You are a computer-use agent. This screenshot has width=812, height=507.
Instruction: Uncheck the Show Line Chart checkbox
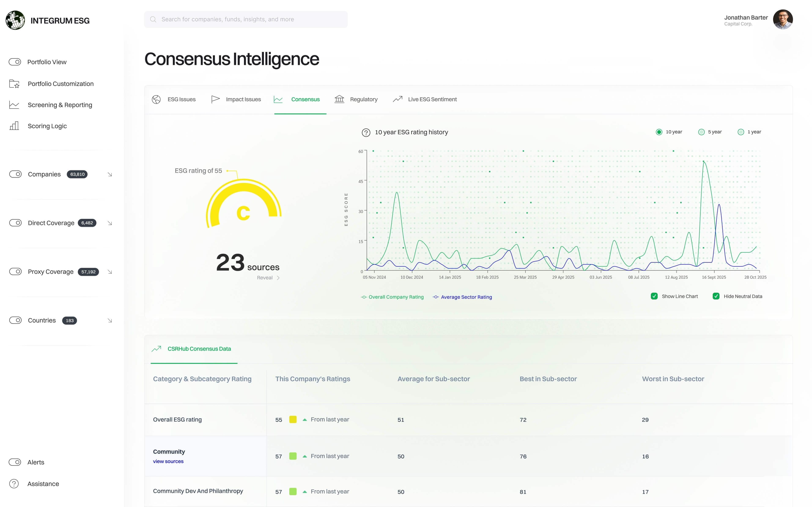coord(654,296)
